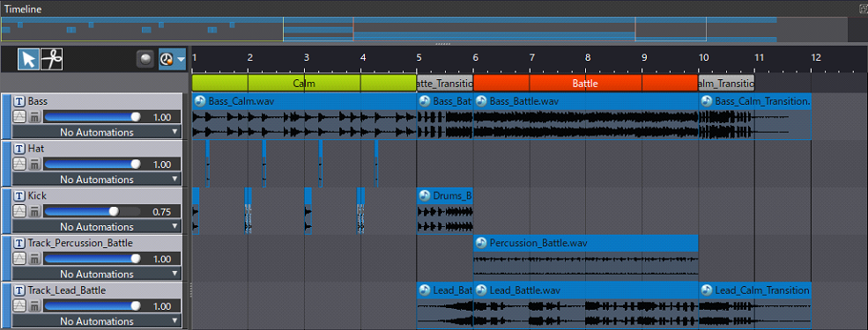Click the mixer bars icon on Hat track
This screenshot has width=868, height=330.
tap(34, 165)
